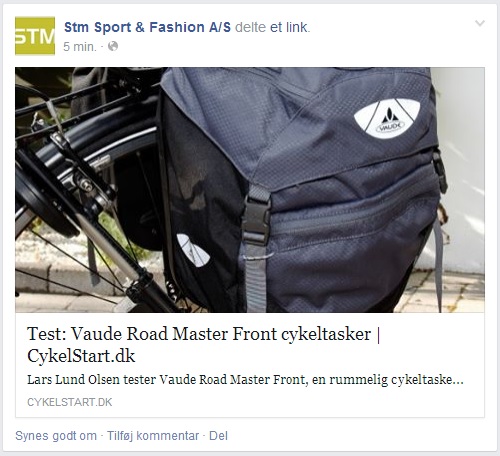500x456 pixels.
Task: Open the 'Test: Vaude Road Master Front' headline
Action: coord(204,345)
